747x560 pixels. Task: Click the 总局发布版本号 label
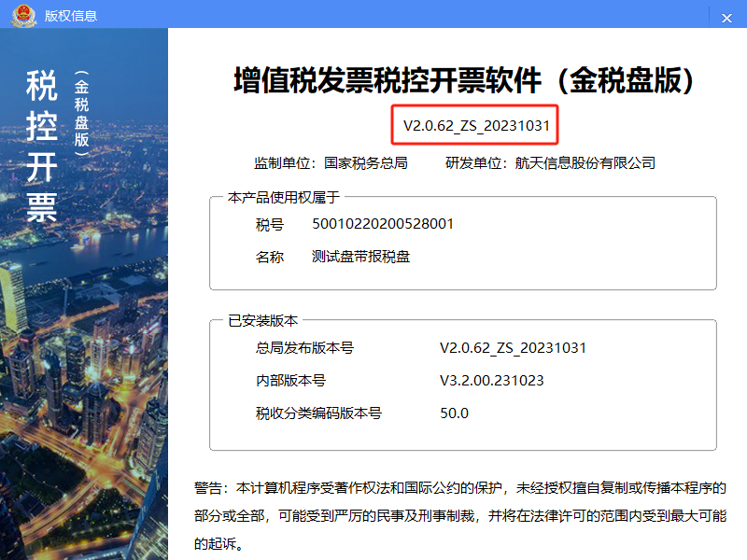305,347
